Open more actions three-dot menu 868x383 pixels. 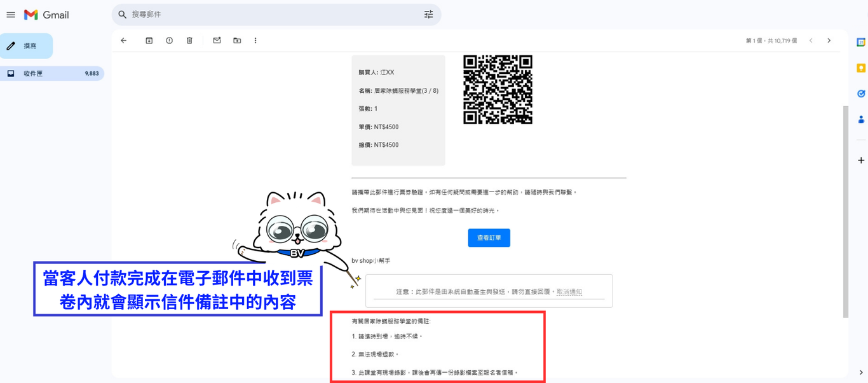point(255,41)
